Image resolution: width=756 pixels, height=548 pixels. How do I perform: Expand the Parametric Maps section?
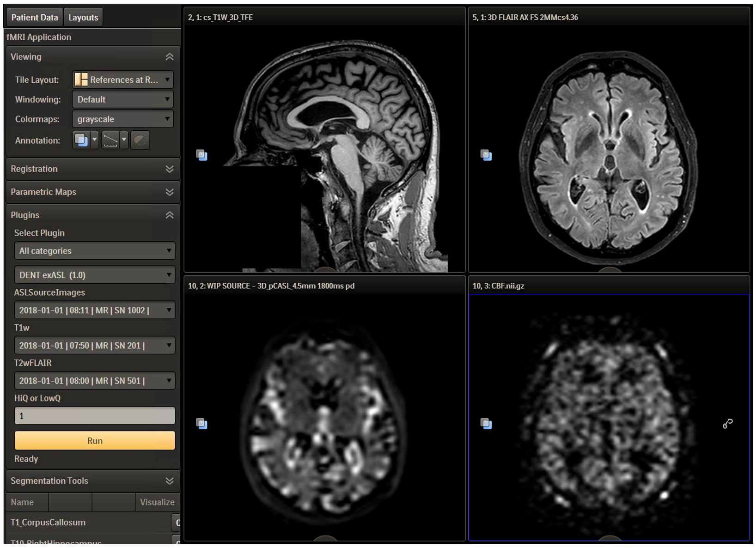(x=170, y=192)
